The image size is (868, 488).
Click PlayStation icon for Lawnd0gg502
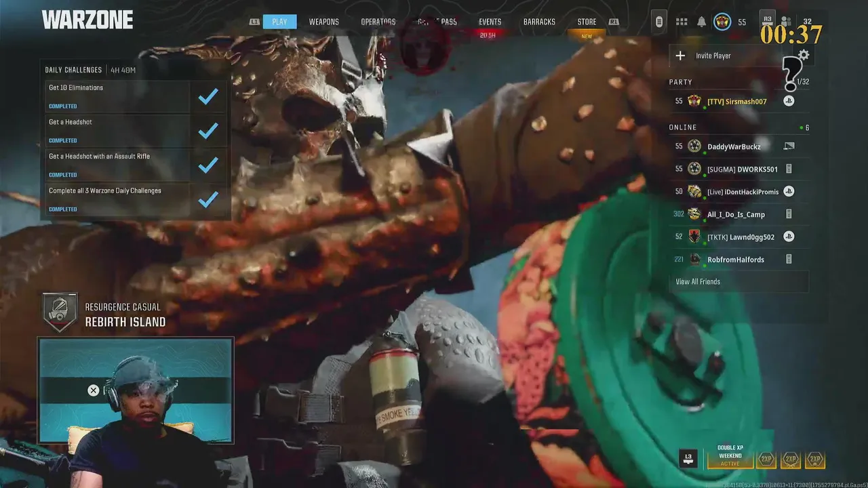click(x=789, y=237)
